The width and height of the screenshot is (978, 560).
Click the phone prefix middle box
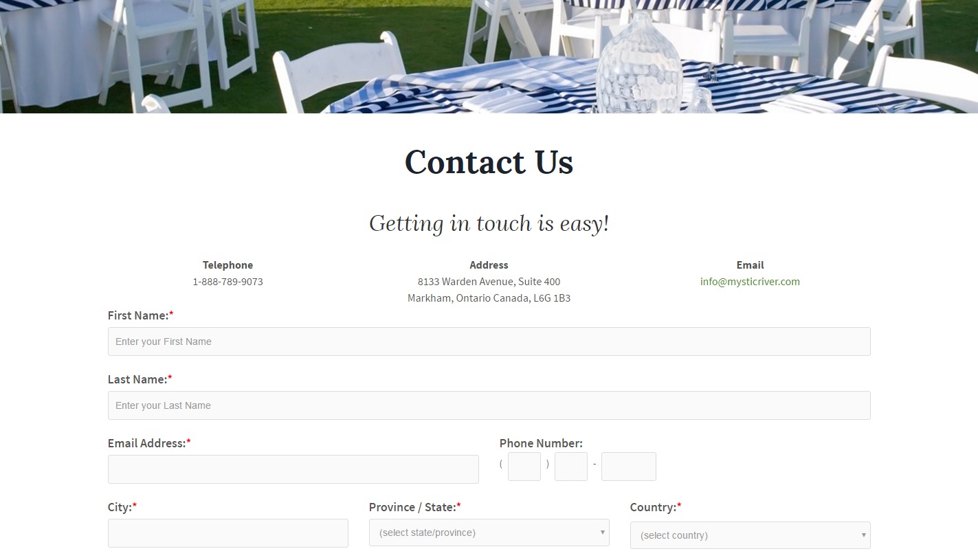pos(571,467)
